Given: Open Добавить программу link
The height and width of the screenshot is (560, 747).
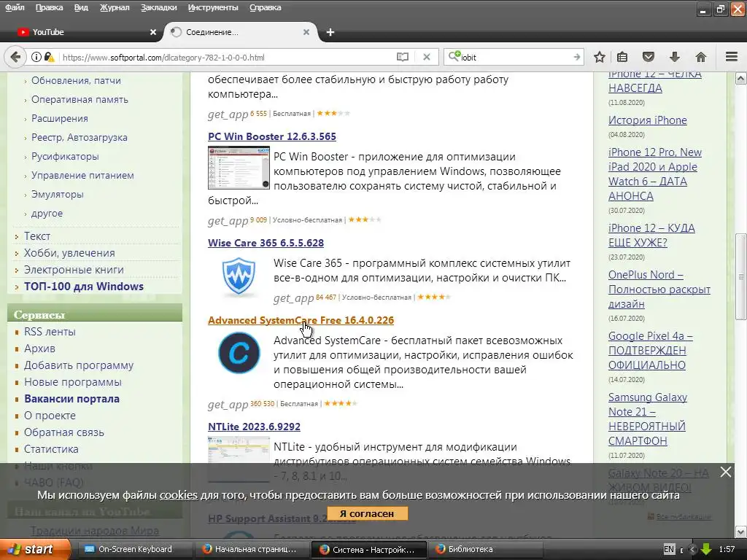Looking at the screenshot, I should (x=79, y=365).
